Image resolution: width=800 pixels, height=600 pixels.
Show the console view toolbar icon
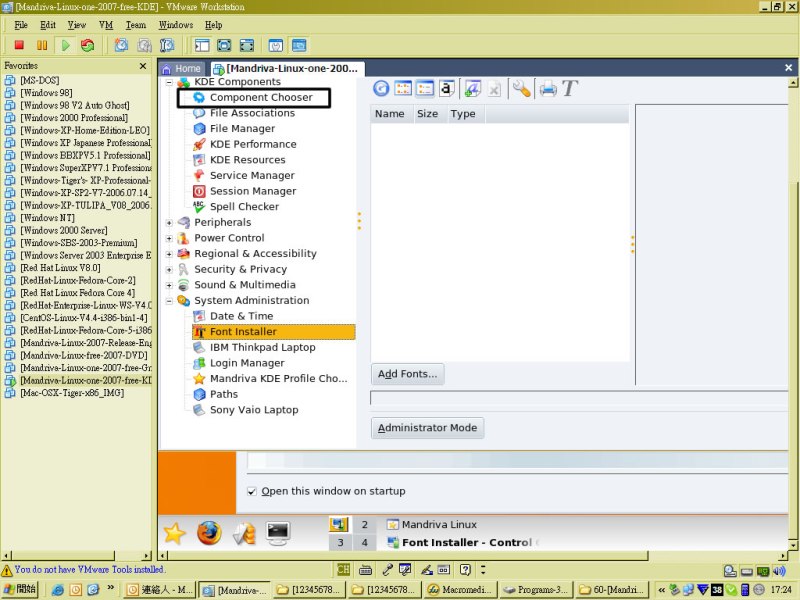coord(299,45)
